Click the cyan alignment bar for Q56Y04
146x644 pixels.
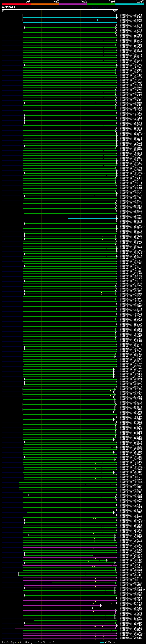coord(60,20)
